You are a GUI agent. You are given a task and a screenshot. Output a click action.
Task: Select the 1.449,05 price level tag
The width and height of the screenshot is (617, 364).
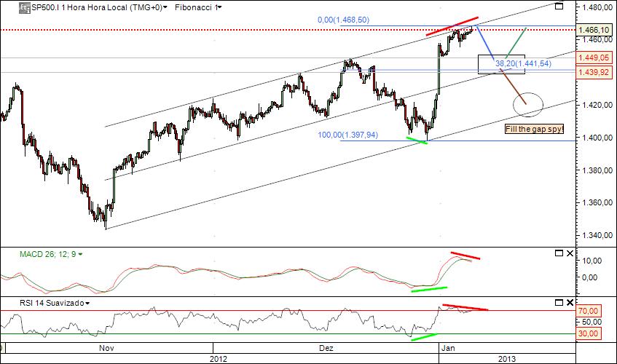point(594,58)
